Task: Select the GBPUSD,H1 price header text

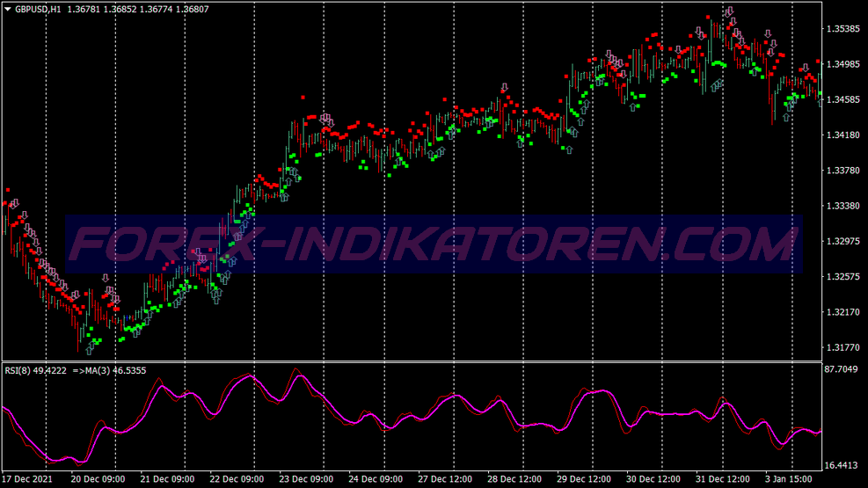Action: coord(112,9)
